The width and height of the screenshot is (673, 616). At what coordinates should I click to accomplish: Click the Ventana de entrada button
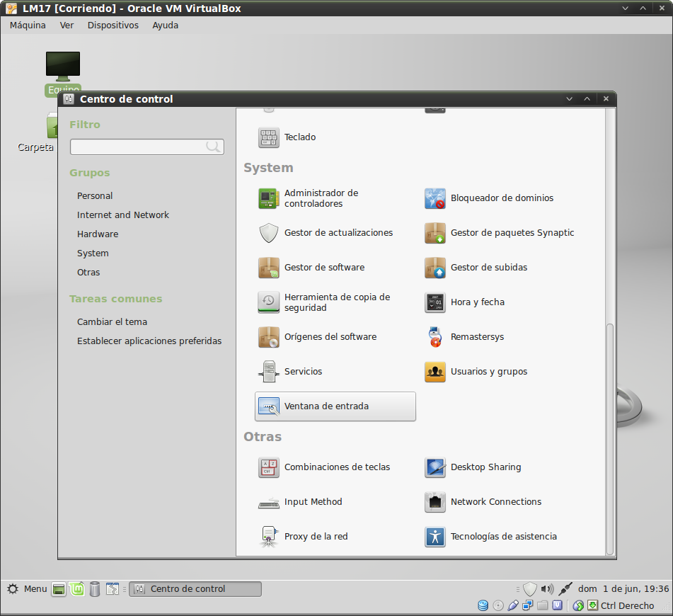click(x=335, y=406)
